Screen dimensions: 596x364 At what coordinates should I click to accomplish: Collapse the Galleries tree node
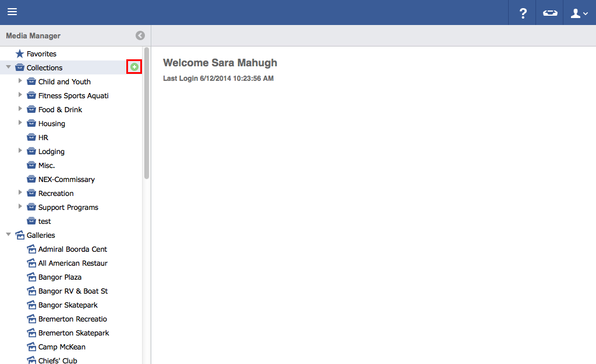point(8,235)
